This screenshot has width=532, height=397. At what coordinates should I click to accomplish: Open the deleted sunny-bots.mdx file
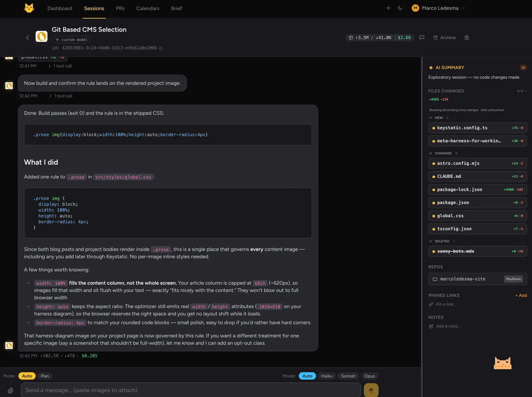pyautogui.click(x=478, y=251)
